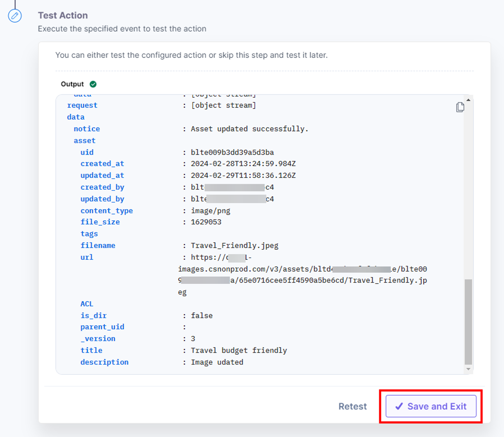Screen dimensions: 504x437
Task: Click the 'asset' key
Action: tap(85, 141)
